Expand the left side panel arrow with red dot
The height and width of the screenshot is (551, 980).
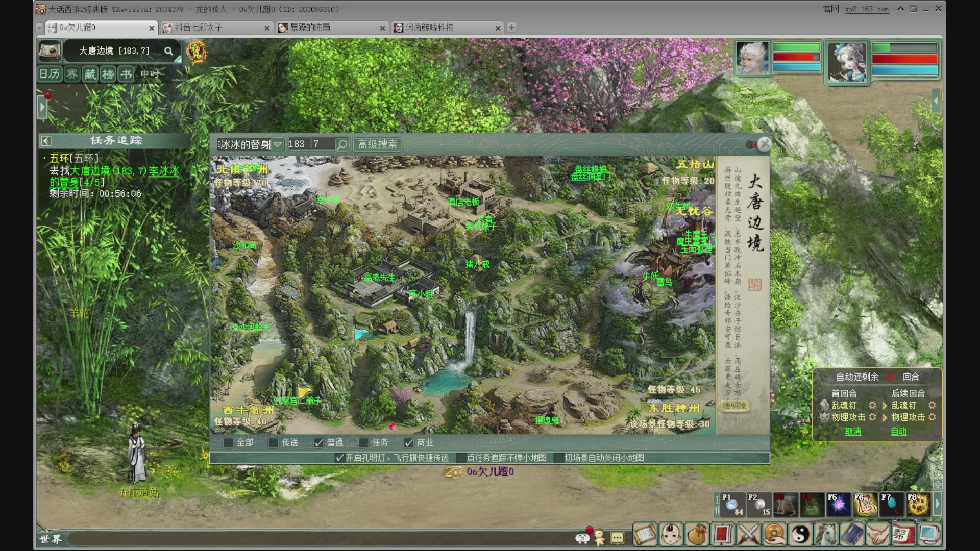(x=43, y=108)
